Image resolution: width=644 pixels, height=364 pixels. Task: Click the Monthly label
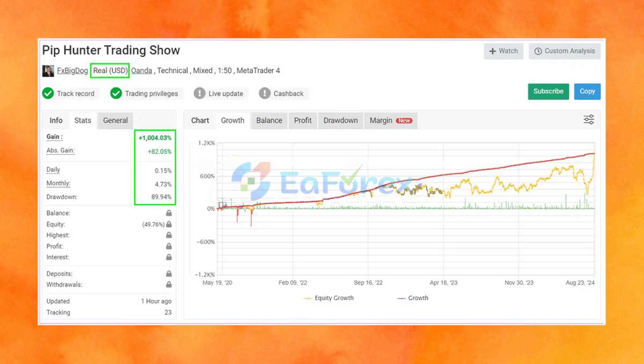point(58,184)
